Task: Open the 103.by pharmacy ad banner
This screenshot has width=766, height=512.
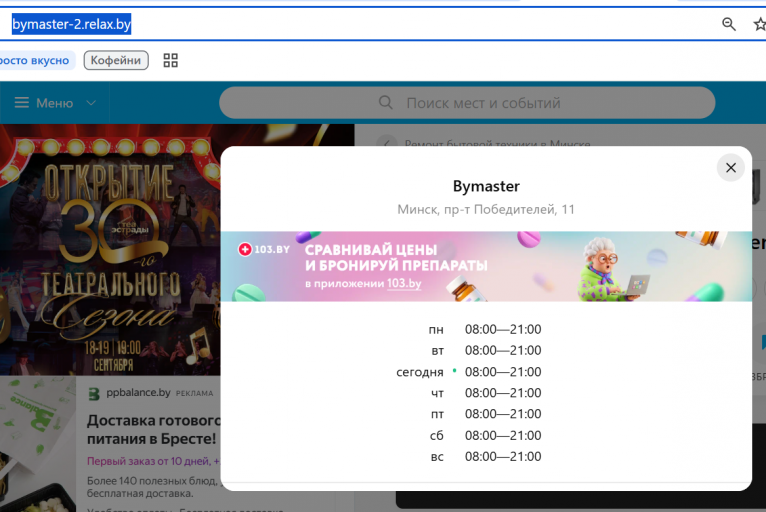Action: pos(486,266)
